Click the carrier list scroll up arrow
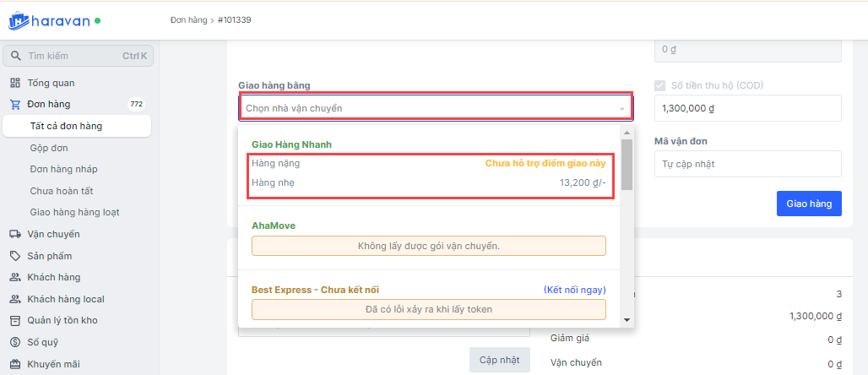The height and width of the screenshot is (375, 868). [627, 133]
